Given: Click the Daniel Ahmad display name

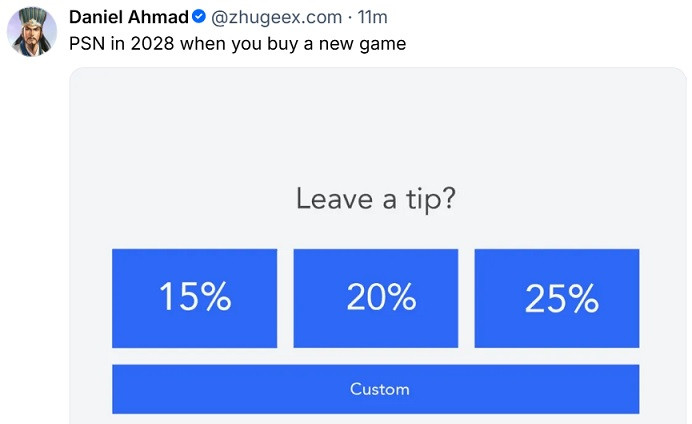Looking at the screenshot, I should tap(129, 17).
